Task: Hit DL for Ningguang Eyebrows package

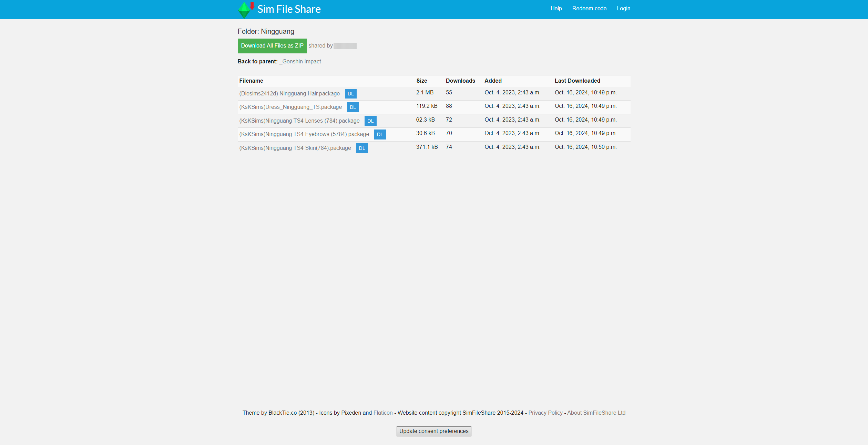Action: pos(380,134)
